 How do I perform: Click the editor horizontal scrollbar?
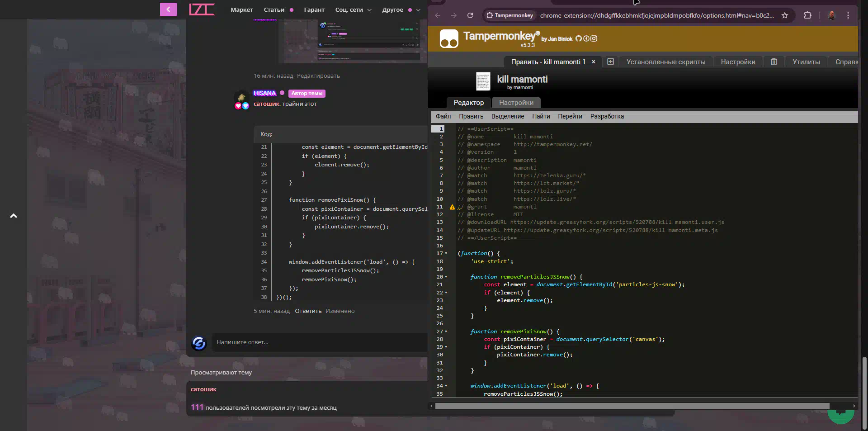[x=632, y=406]
